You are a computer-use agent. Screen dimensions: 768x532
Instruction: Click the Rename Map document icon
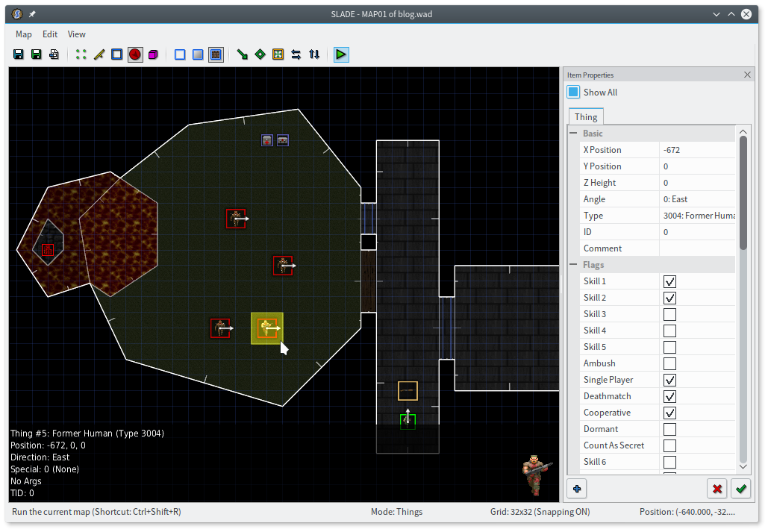point(54,54)
